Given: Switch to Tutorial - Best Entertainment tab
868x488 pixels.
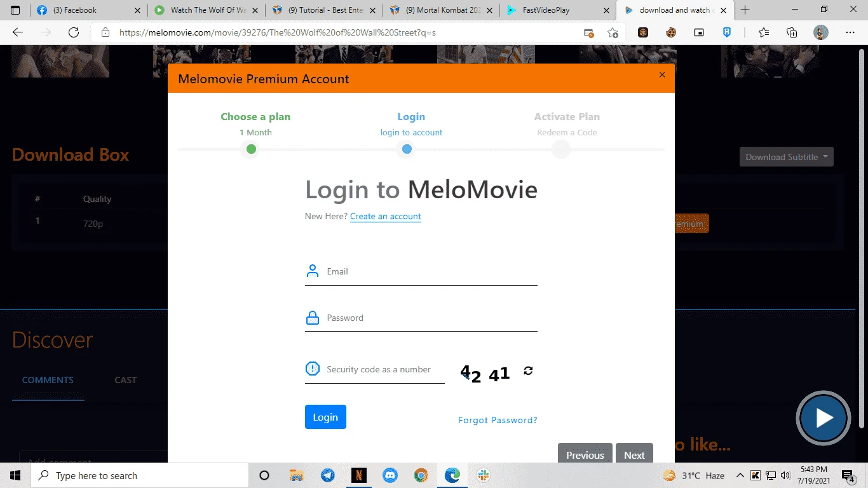Looking at the screenshot, I should click(324, 10).
